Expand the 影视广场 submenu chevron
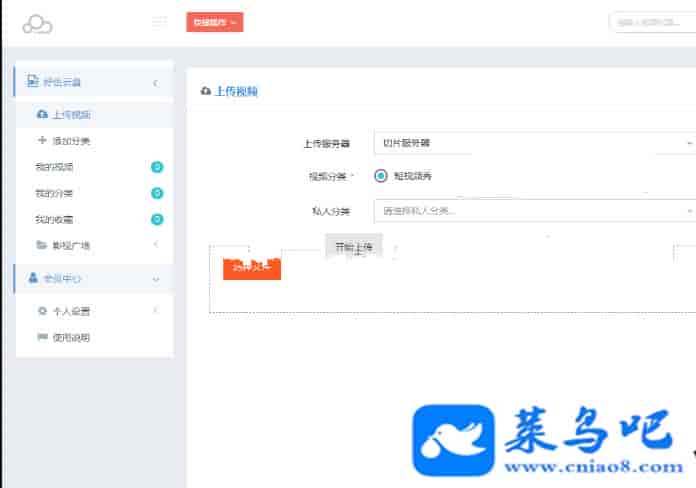 point(155,245)
